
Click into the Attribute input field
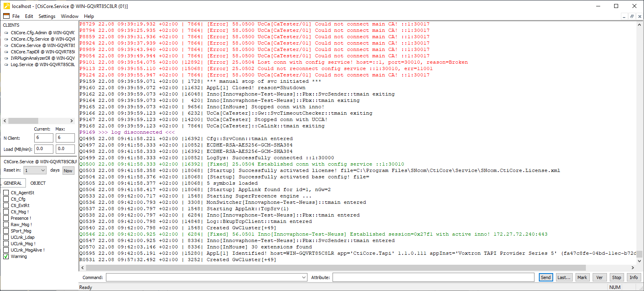[433, 277]
